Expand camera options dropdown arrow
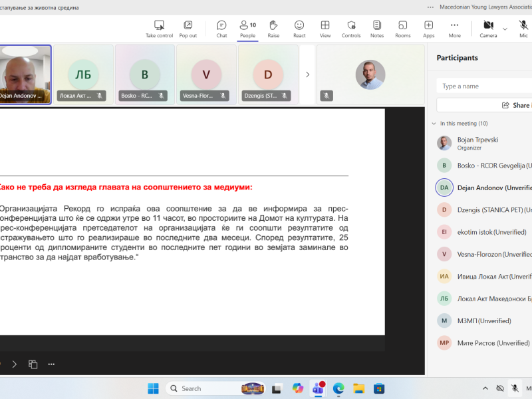 [505, 29]
